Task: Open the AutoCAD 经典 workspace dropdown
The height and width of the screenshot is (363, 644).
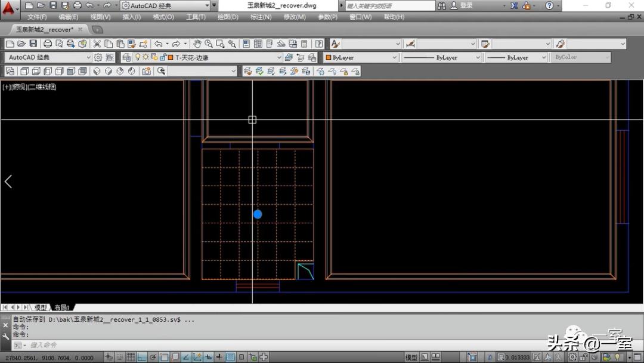Action: click(x=88, y=57)
